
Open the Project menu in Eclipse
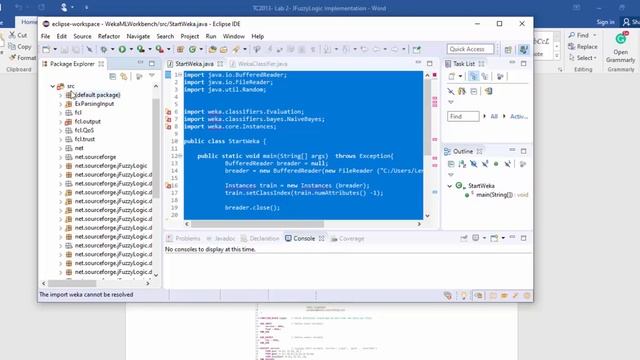coord(190,36)
